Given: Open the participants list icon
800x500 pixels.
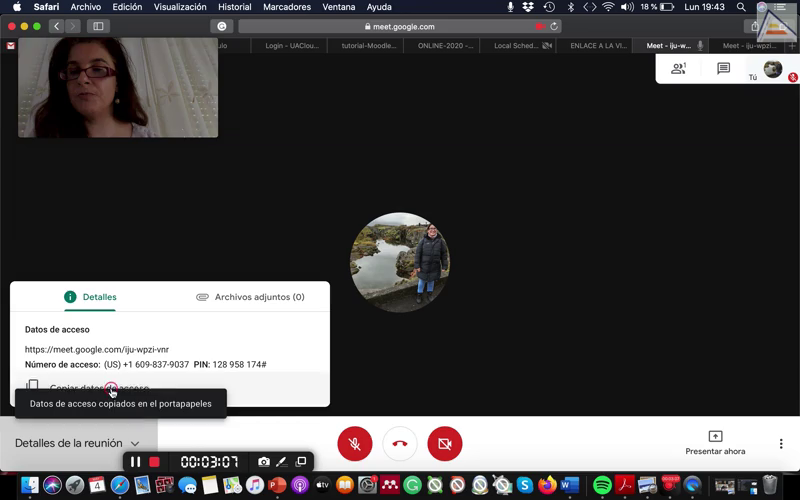Looking at the screenshot, I should click(679, 69).
